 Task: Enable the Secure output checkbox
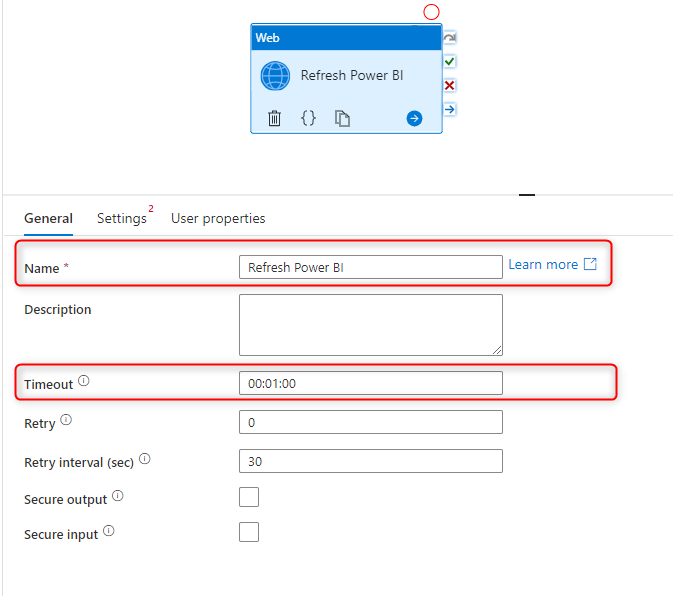tap(249, 497)
